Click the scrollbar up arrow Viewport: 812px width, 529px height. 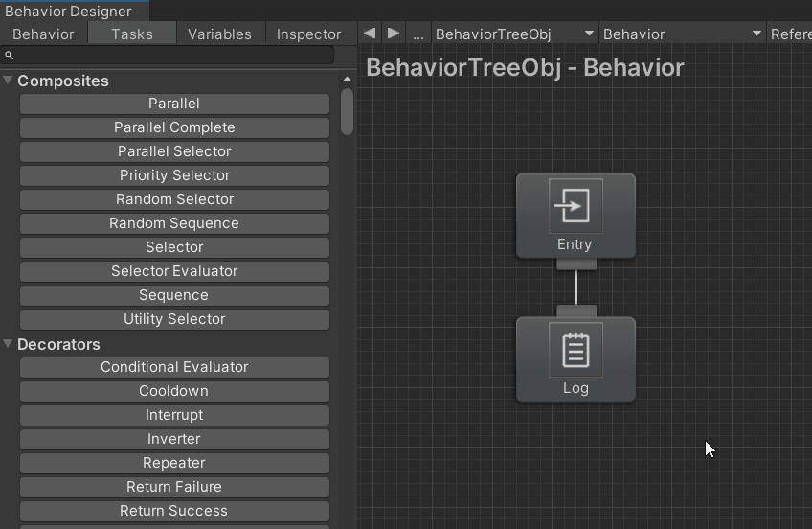[x=347, y=80]
